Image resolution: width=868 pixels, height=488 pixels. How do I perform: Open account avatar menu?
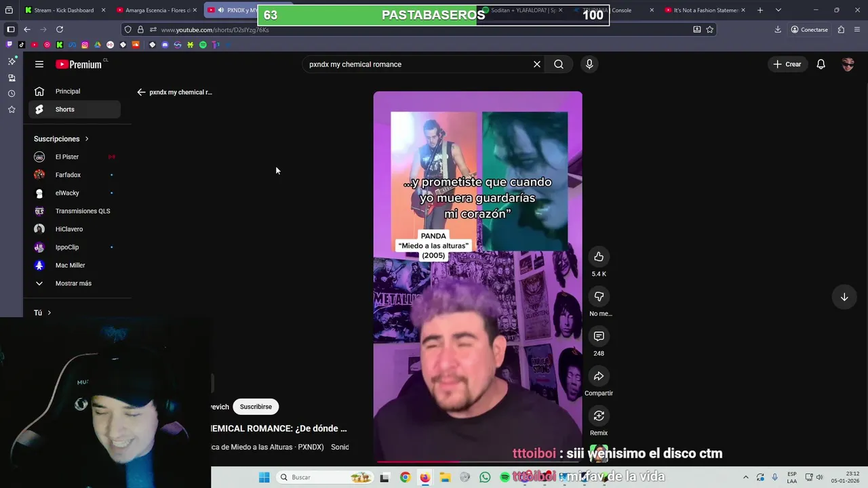[848, 64]
